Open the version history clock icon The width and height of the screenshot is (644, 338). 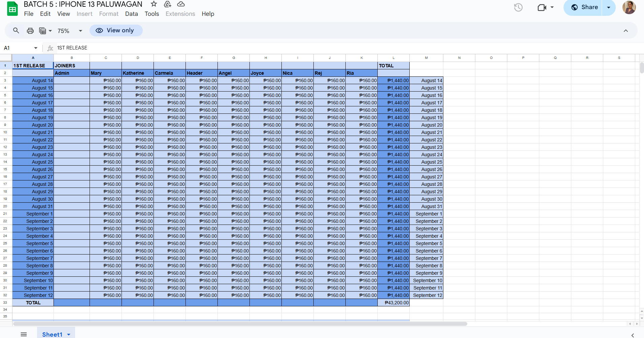click(518, 7)
